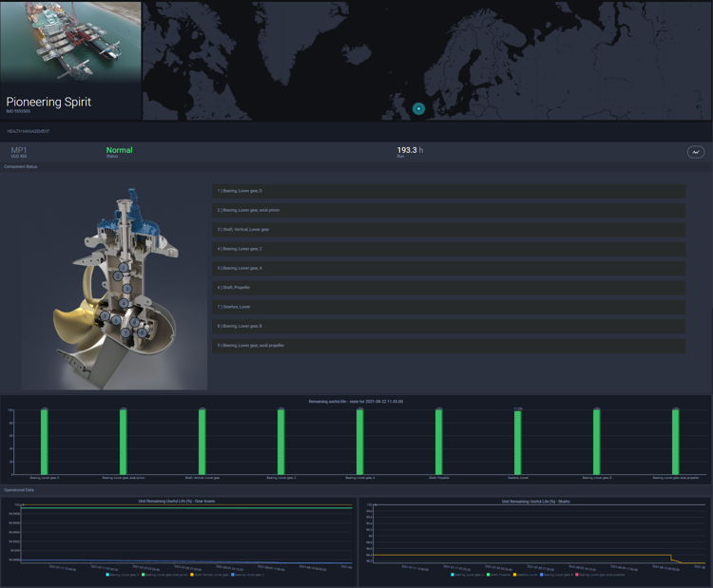713x588 pixels.
Task: Expand the 'Bearing, Lower gear, D' row
Action: click(x=448, y=191)
